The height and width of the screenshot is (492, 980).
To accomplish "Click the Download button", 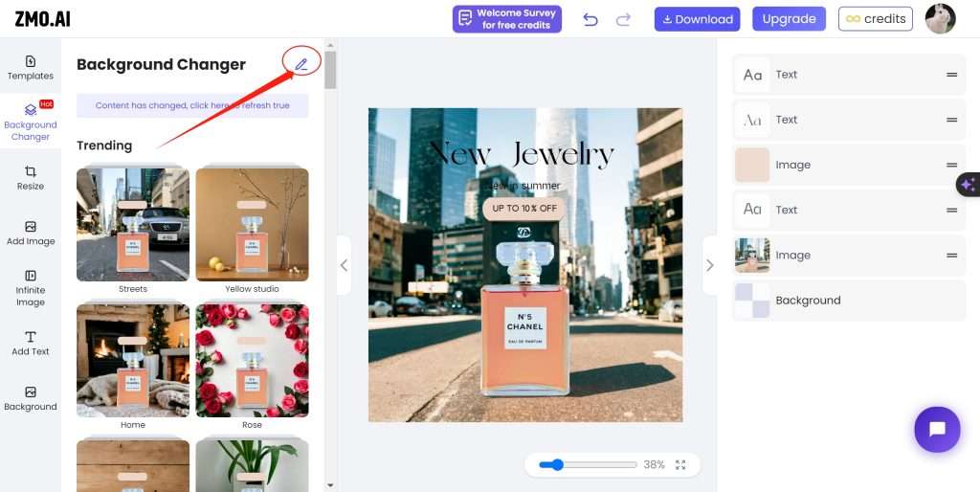I will pos(697,19).
